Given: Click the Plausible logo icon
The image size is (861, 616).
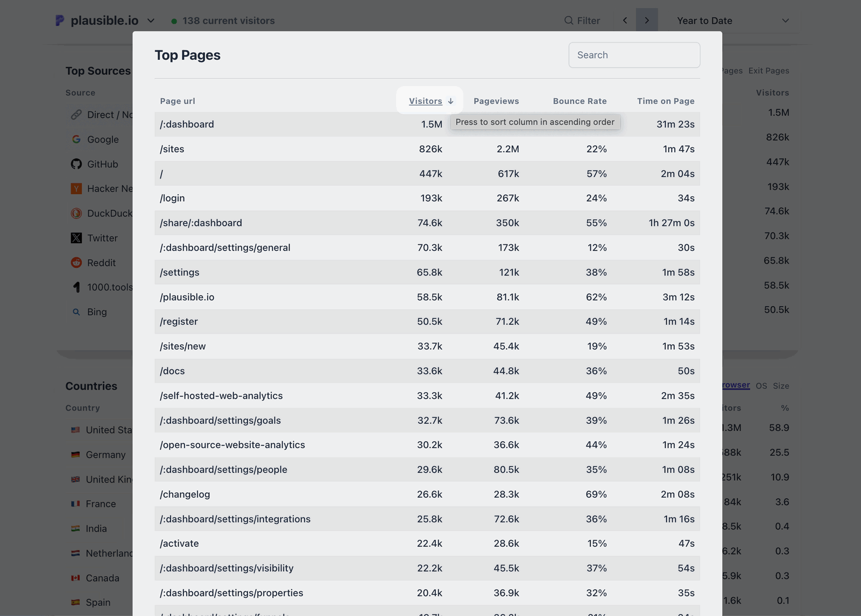Looking at the screenshot, I should pos(60,20).
